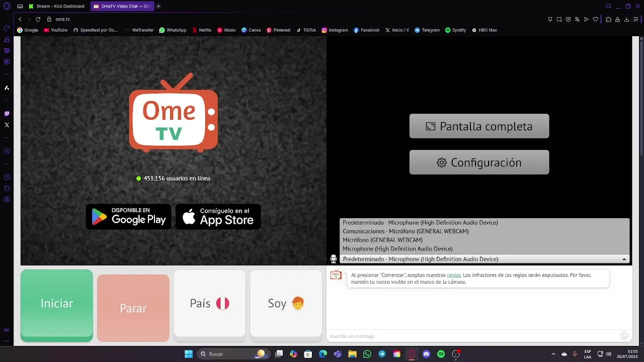Open HBO Max bookmark

click(484, 30)
